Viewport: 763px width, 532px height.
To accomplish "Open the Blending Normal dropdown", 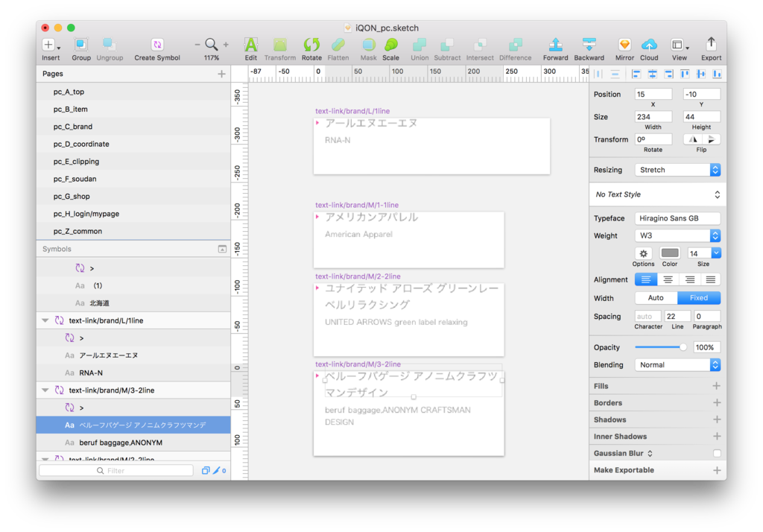I will pyautogui.click(x=677, y=365).
